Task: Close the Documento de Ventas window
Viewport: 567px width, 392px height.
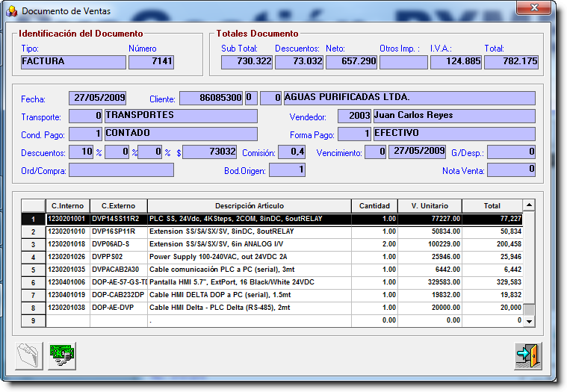Action: (x=533, y=7)
